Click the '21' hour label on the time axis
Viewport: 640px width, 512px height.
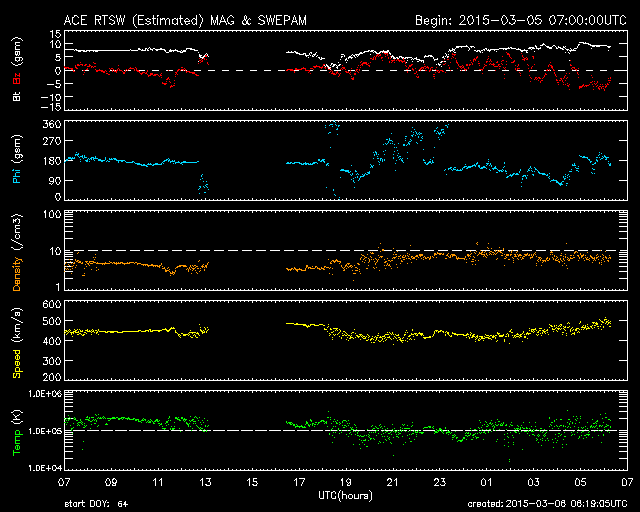pos(393,483)
